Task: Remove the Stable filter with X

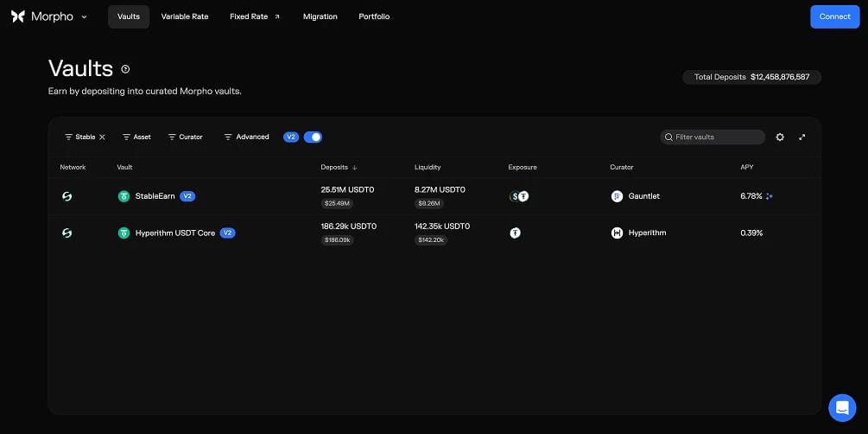Action: tap(102, 137)
